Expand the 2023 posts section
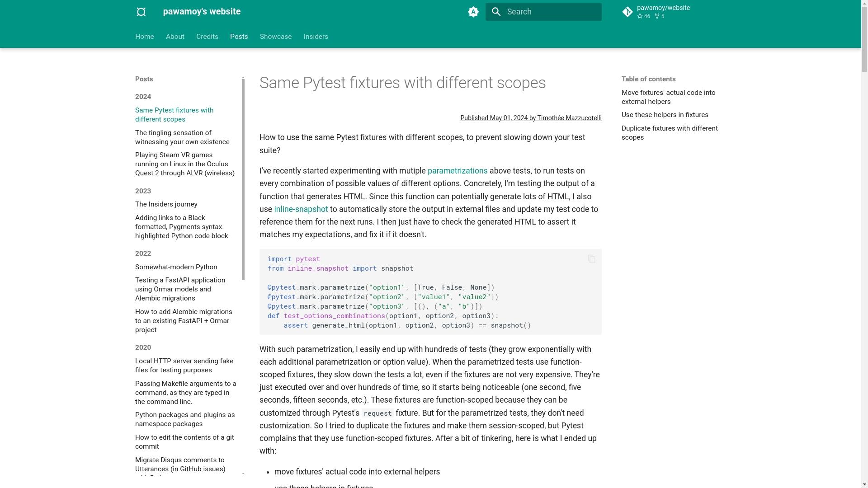The height and width of the screenshot is (488, 868). point(143,191)
